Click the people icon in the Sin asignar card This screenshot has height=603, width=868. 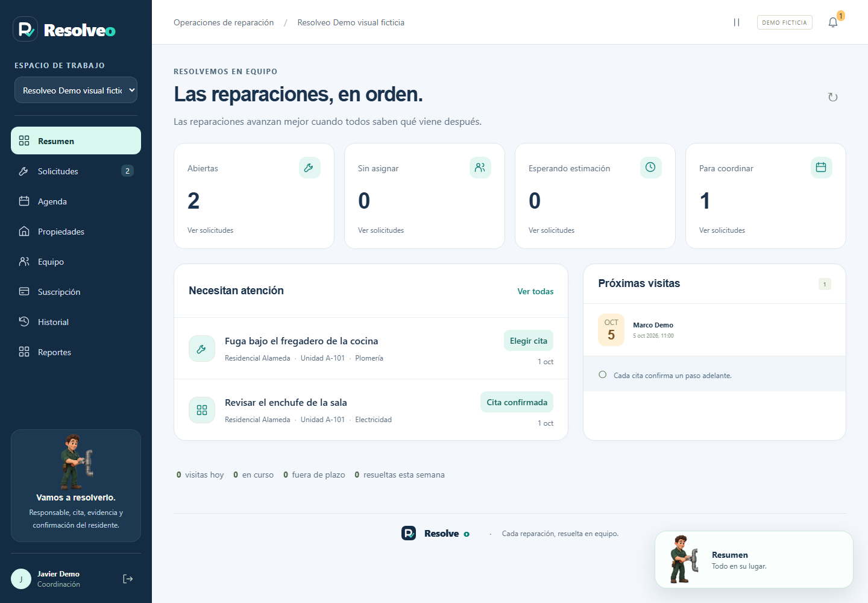[480, 168]
